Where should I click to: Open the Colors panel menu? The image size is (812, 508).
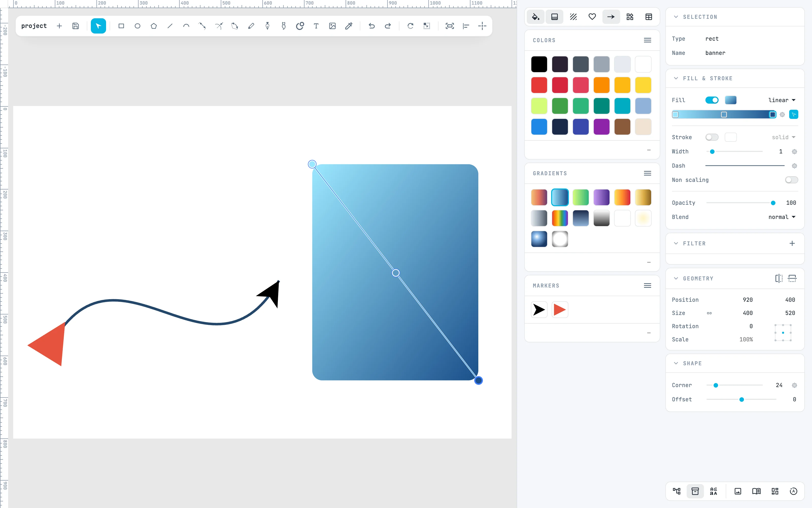coord(647,40)
